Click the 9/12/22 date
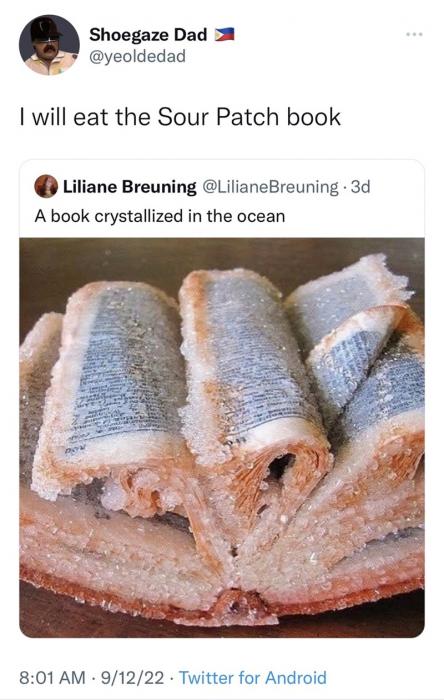 pos(132,678)
